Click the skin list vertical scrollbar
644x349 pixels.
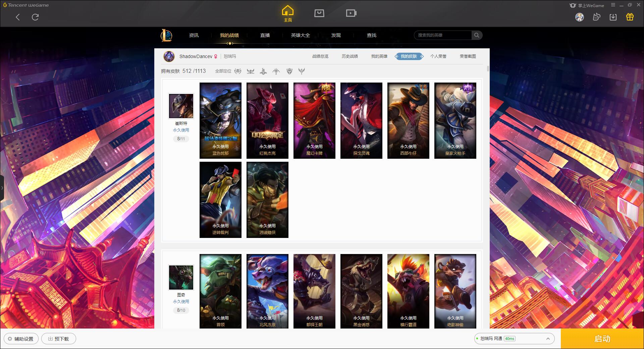pyautogui.click(x=488, y=69)
